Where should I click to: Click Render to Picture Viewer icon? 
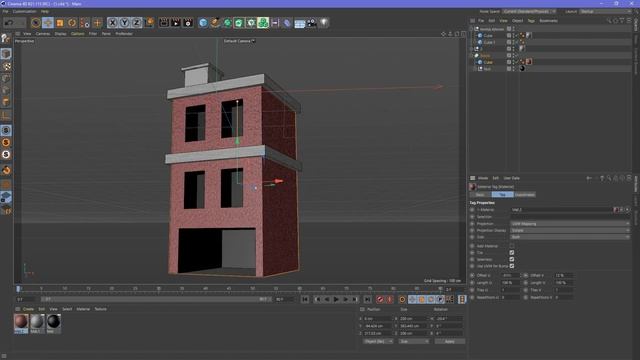pos(176,22)
